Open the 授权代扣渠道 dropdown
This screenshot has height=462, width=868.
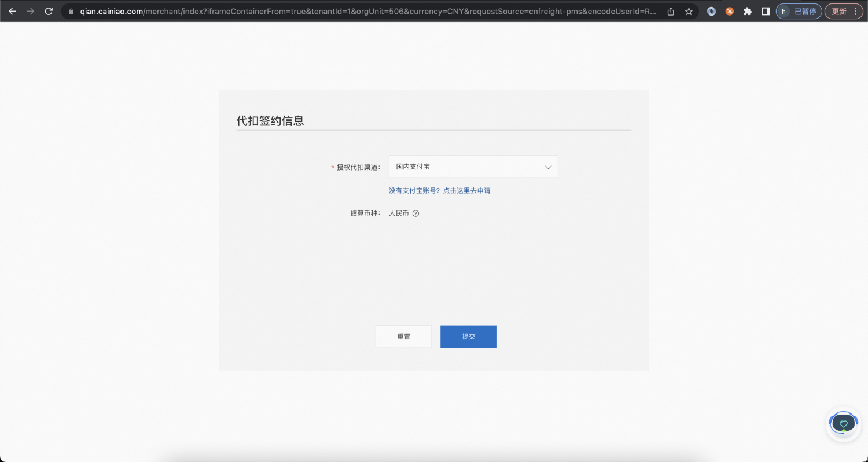(473, 167)
